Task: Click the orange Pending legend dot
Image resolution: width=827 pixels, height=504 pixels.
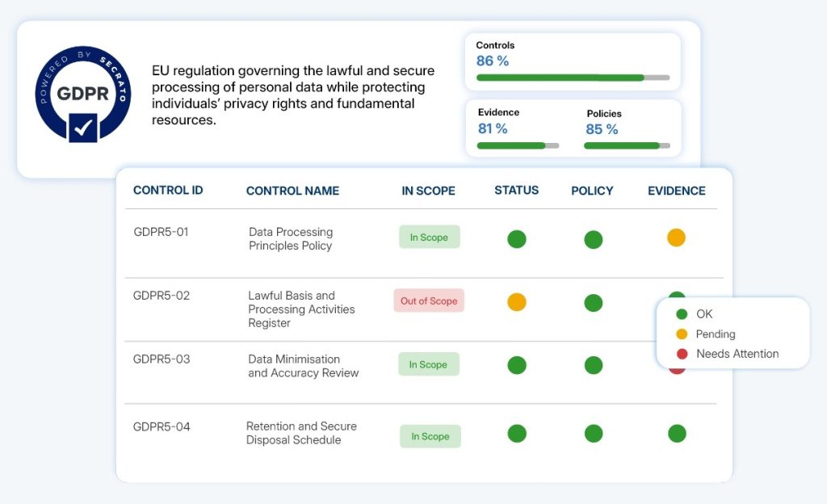Action: coord(682,334)
